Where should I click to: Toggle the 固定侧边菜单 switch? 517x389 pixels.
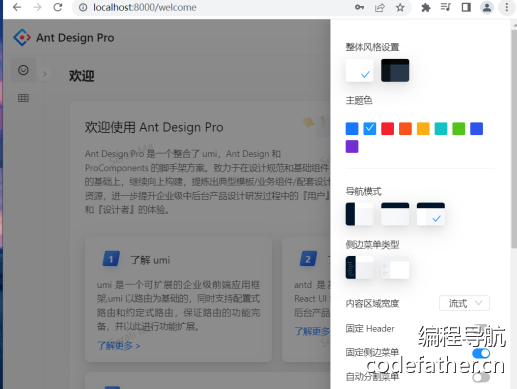481,353
